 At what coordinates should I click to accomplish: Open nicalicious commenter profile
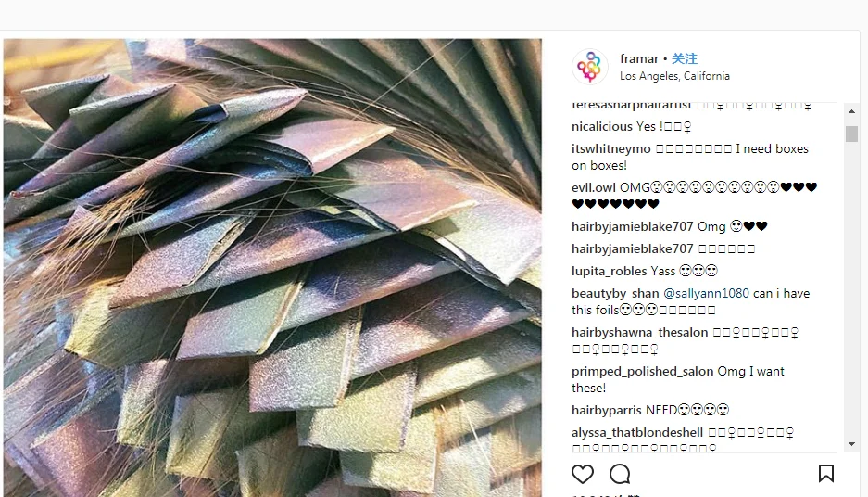click(x=602, y=126)
